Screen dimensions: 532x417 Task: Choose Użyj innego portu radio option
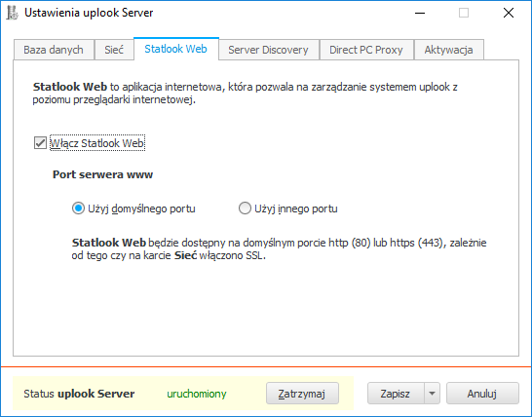[245, 208]
